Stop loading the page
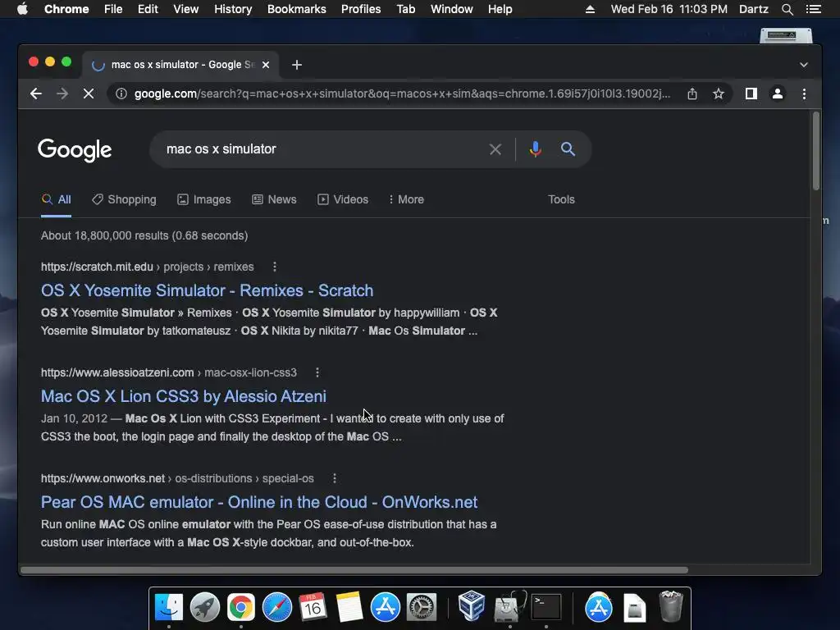Viewport: 840px width, 630px height. pyautogui.click(x=89, y=94)
